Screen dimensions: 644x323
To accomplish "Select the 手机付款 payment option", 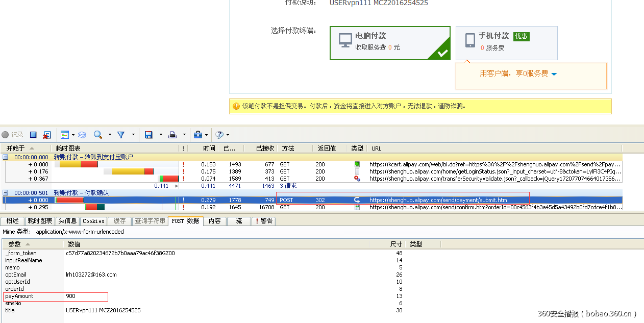I will 506,42.
